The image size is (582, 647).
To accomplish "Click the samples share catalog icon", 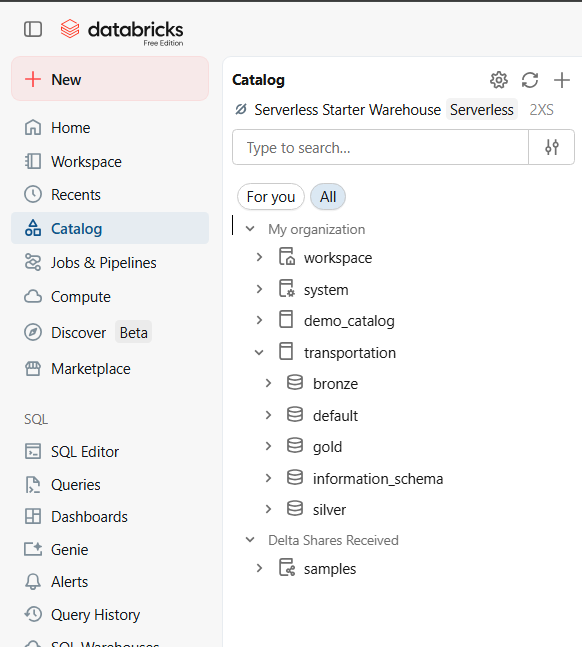I will point(286,567).
